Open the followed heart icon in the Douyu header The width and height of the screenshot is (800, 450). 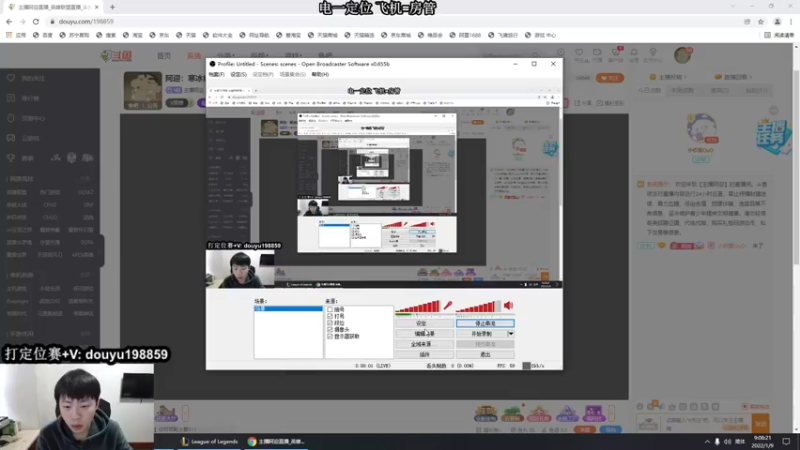coord(579,52)
